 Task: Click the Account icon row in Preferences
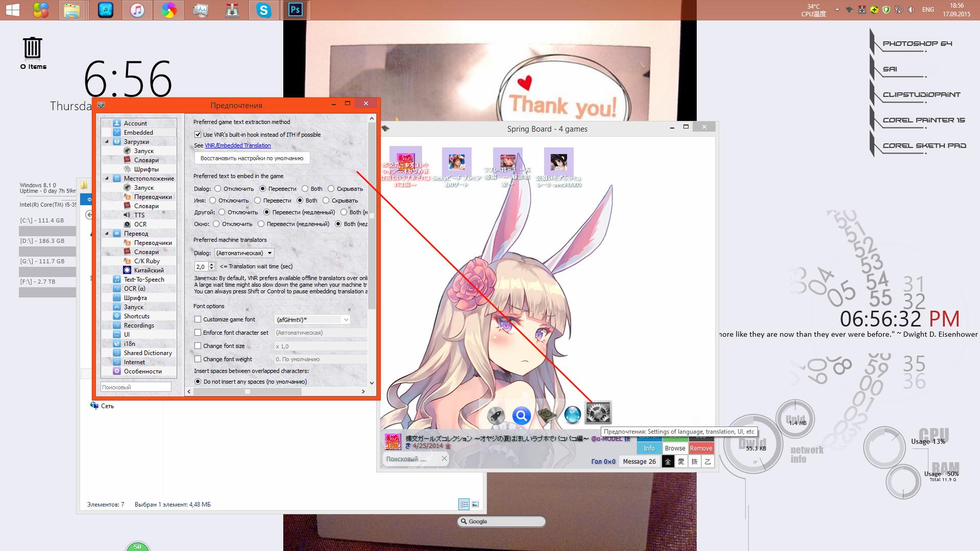(139, 123)
